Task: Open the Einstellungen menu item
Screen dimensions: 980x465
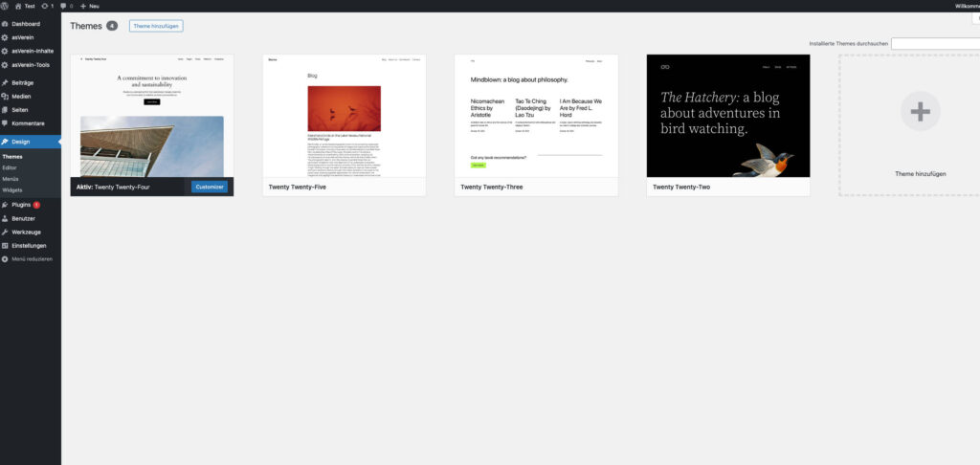Action: [x=31, y=246]
